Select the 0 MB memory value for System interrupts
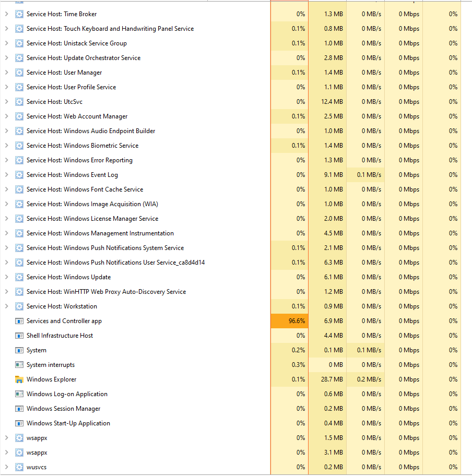 pyautogui.click(x=336, y=365)
